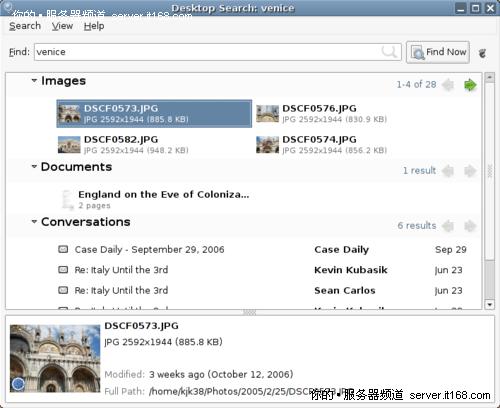Click mail icon for Sean Carlos's Italy message
Viewport: 500px width, 408px height.
pos(63,290)
